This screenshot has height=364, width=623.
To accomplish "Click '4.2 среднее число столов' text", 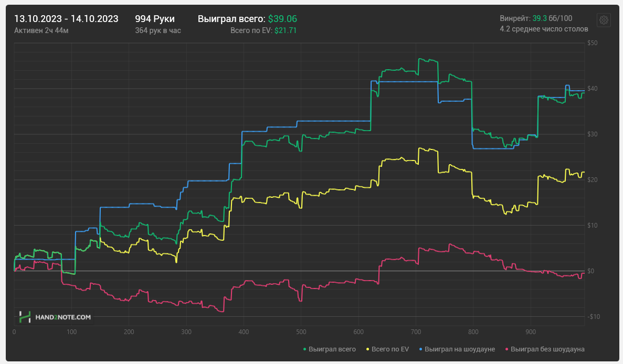I will 544,29.
